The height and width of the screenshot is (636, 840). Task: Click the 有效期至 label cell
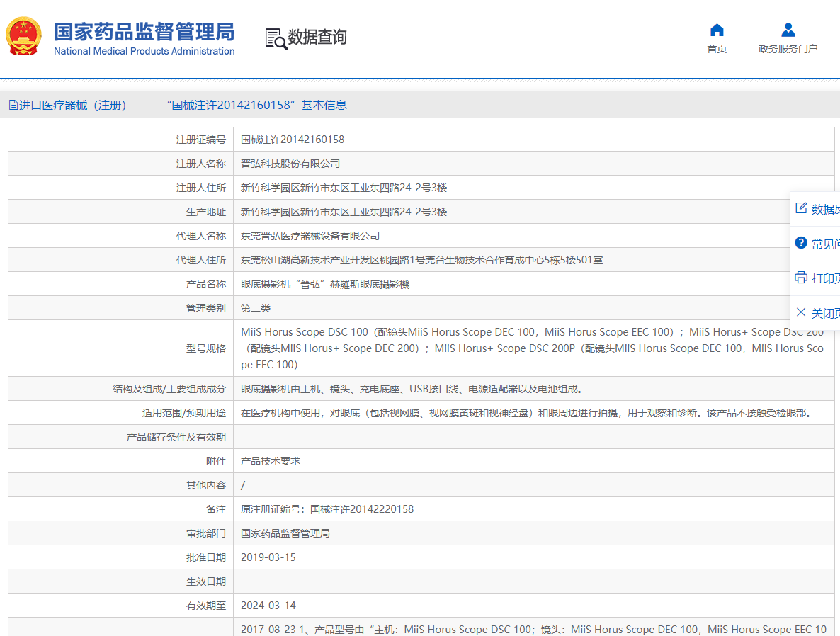(x=121, y=606)
